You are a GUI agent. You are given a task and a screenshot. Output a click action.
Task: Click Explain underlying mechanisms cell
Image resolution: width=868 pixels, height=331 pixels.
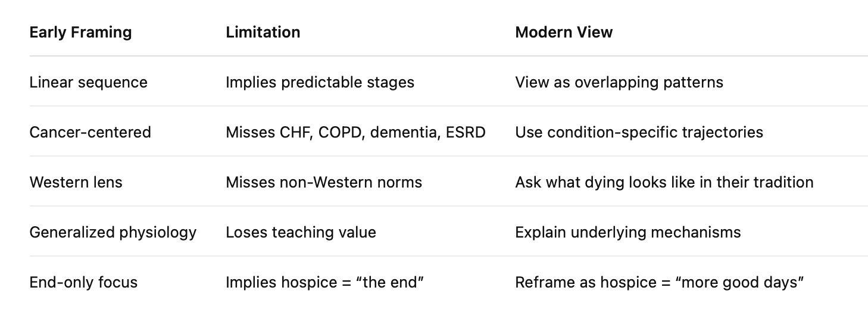click(627, 232)
